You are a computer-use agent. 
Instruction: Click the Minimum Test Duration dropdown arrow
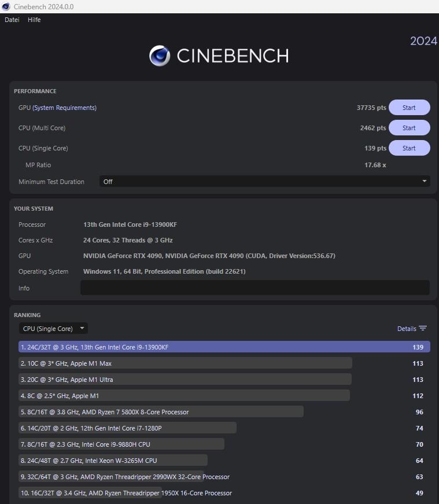click(424, 181)
